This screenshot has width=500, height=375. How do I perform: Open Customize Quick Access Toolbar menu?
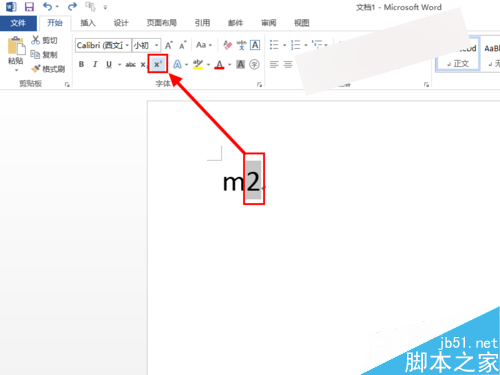pos(105,7)
